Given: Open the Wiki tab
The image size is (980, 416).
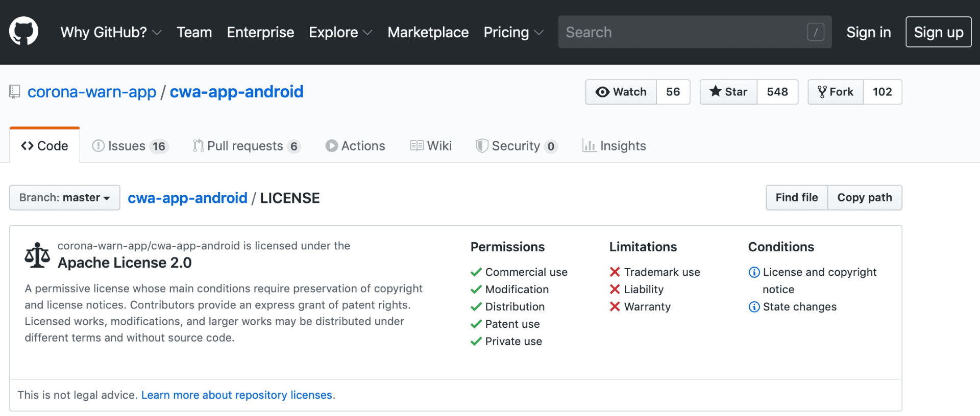Looking at the screenshot, I should 431,146.
